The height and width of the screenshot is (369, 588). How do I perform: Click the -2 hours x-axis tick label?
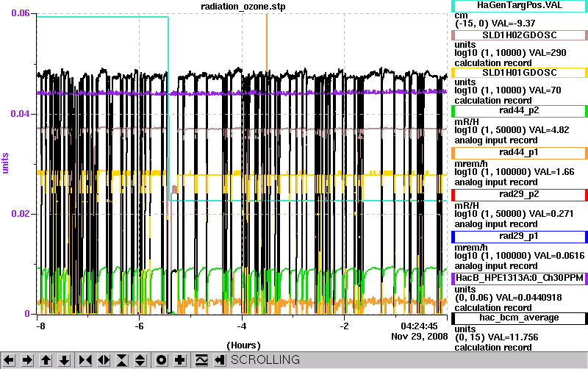344,326
